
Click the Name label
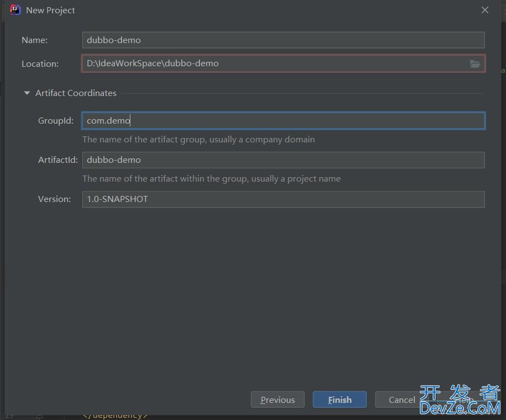[35, 40]
